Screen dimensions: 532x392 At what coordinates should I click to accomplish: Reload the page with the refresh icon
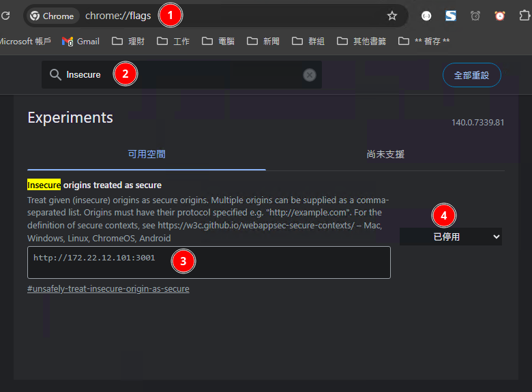point(5,16)
